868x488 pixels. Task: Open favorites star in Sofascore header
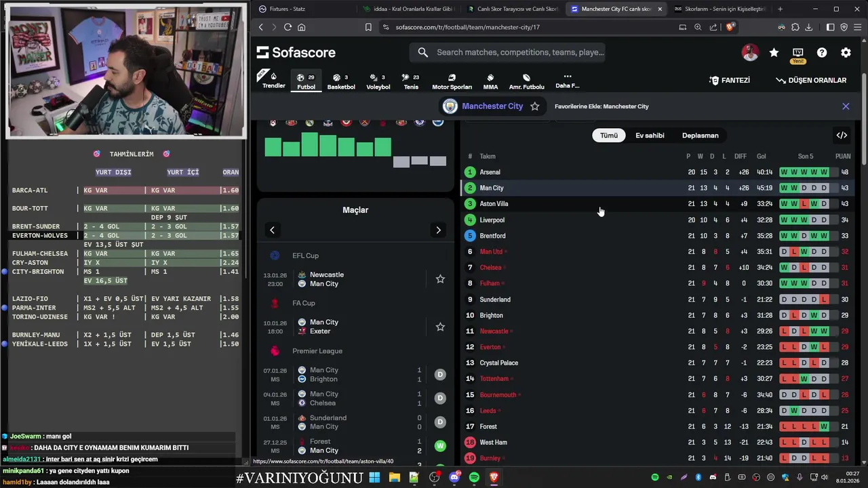774,52
